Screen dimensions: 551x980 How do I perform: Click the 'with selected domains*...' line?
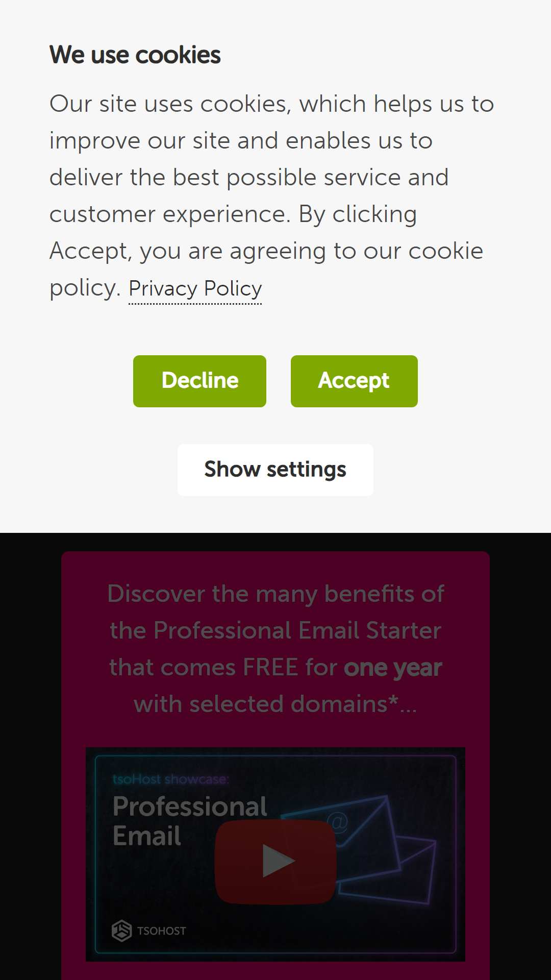[275, 704]
